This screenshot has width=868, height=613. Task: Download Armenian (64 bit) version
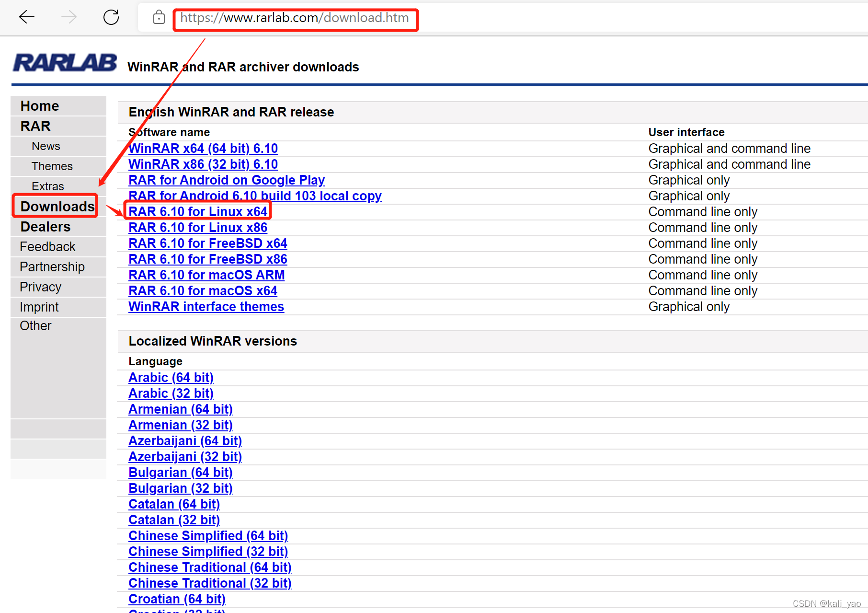181,409
